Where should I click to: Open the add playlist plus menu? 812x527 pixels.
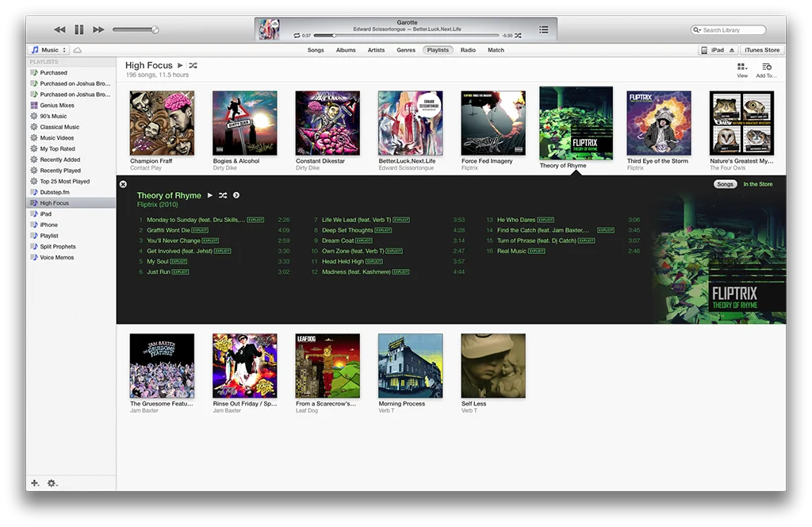click(x=35, y=483)
